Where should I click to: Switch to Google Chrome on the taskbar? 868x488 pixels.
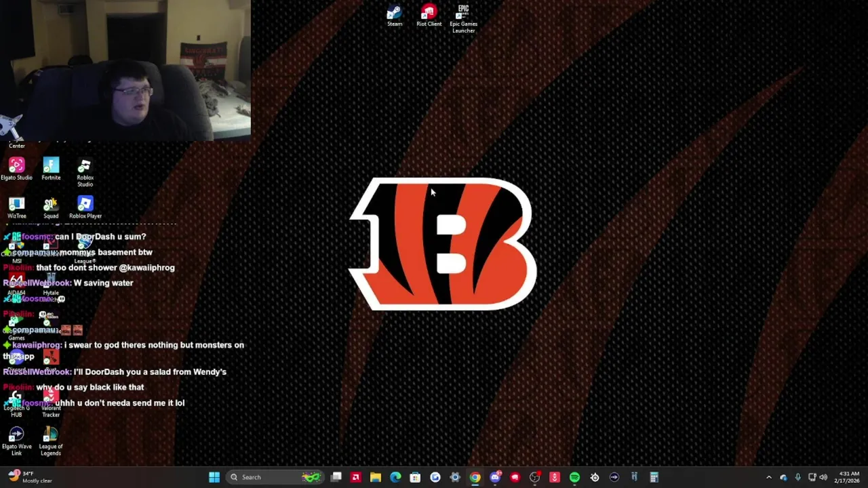pos(475,477)
